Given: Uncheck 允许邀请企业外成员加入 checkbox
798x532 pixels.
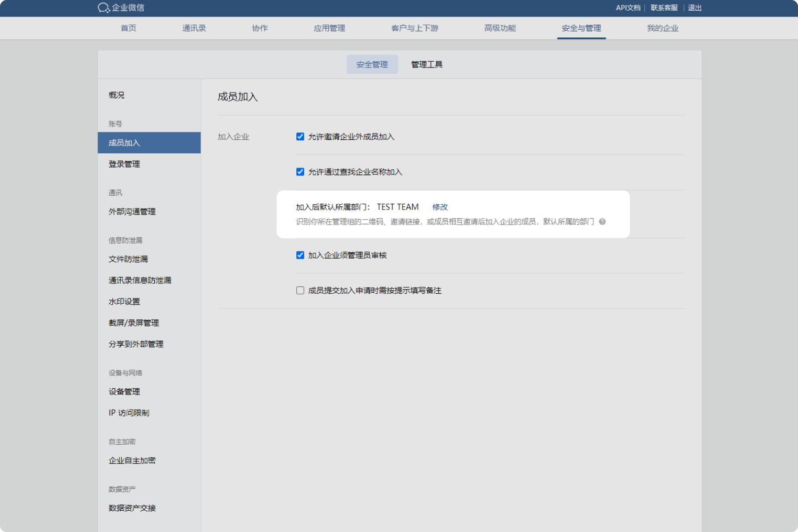Looking at the screenshot, I should tap(300, 137).
